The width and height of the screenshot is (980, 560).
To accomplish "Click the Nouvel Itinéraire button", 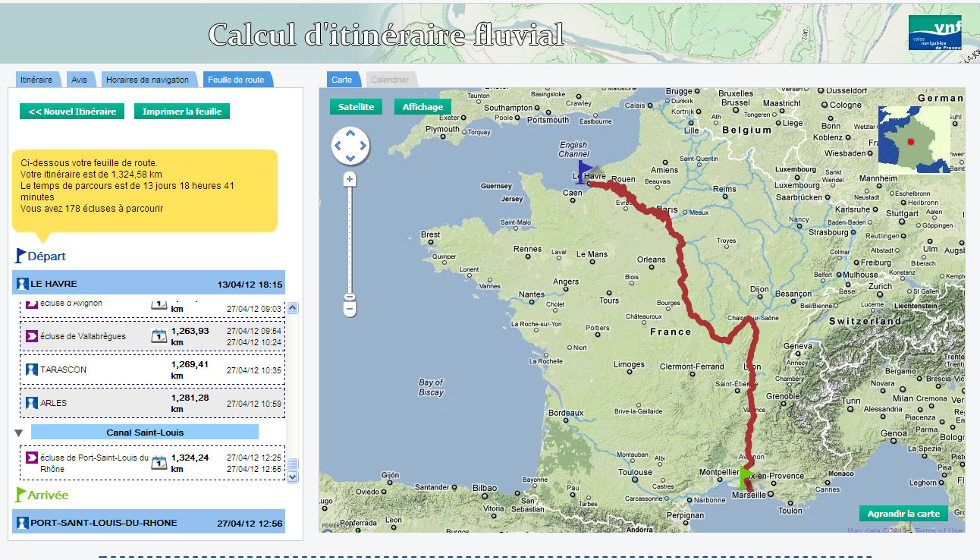I will point(72,112).
